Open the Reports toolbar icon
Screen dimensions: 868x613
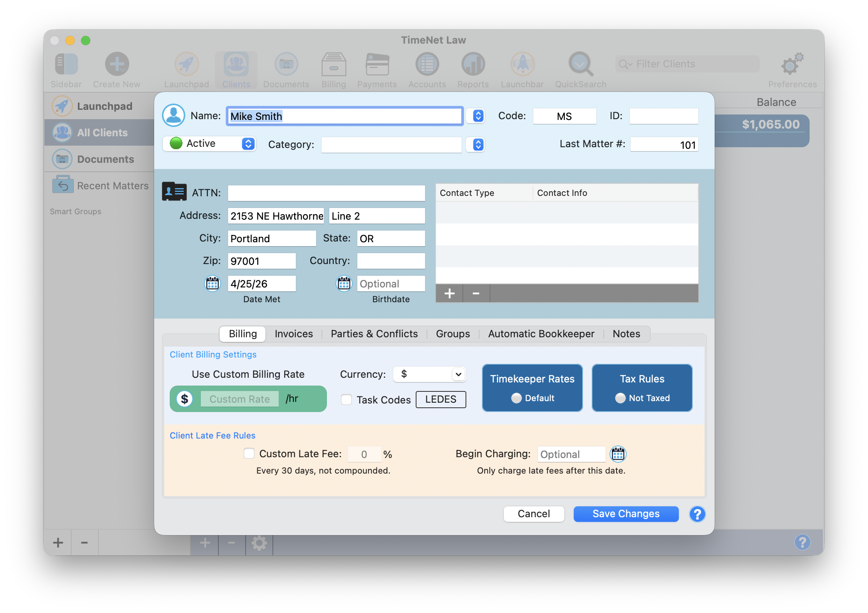pyautogui.click(x=473, y=64)
